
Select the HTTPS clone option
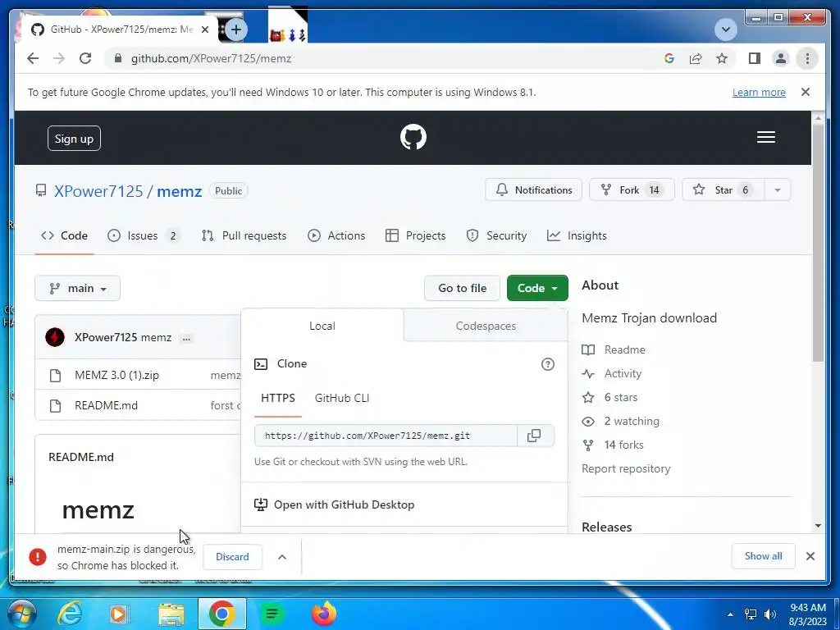278,398
